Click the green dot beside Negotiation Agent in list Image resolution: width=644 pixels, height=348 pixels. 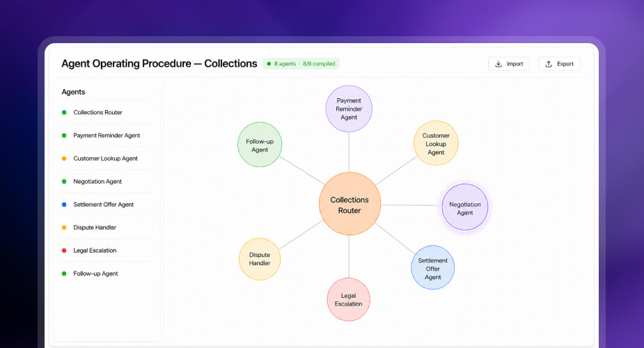point(64,182)
